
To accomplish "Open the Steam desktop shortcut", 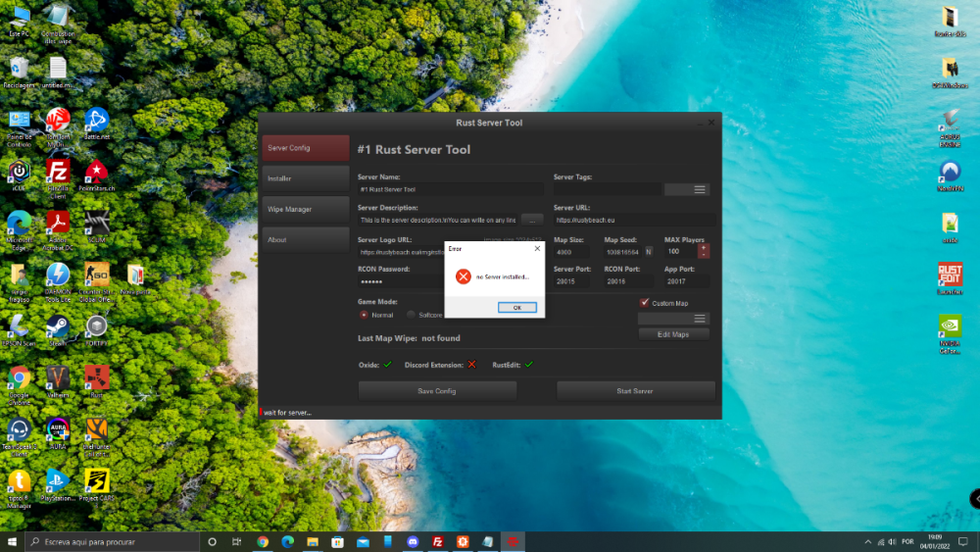I will tap(58, 327).
